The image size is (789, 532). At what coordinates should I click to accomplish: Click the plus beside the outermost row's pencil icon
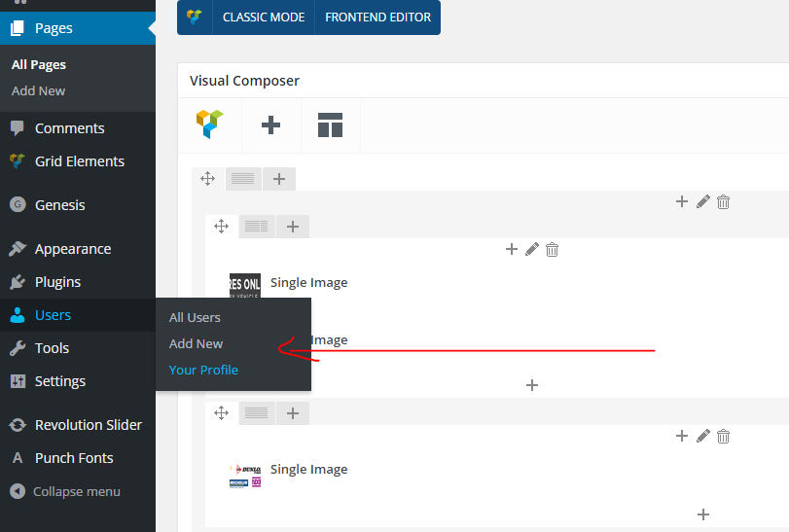tap(682, 201)
